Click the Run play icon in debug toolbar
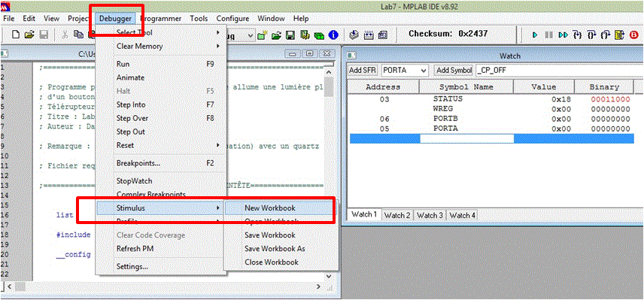The image size is (644, 300). click(535, 35)
